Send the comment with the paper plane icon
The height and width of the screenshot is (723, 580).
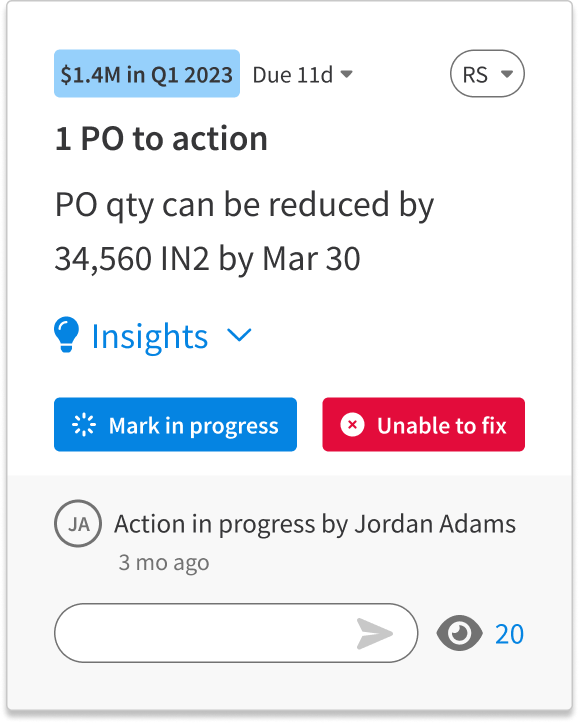click(375, 634)
